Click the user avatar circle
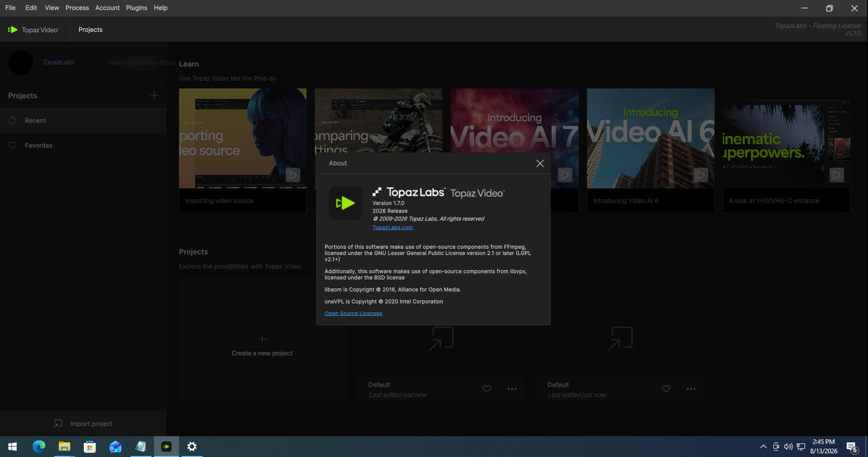The height and width of the screenshot is (457, 868). pyautogui.click(x=21, y=62)
